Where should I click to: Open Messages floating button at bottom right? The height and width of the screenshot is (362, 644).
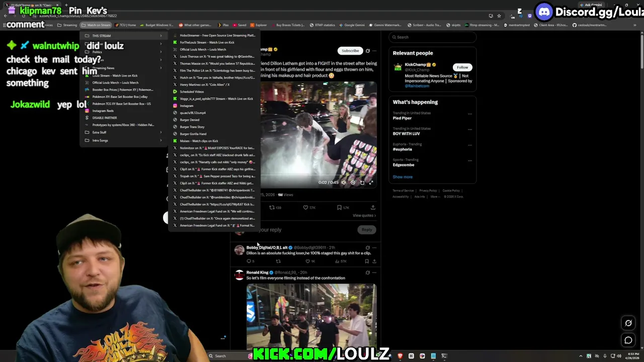628,340
